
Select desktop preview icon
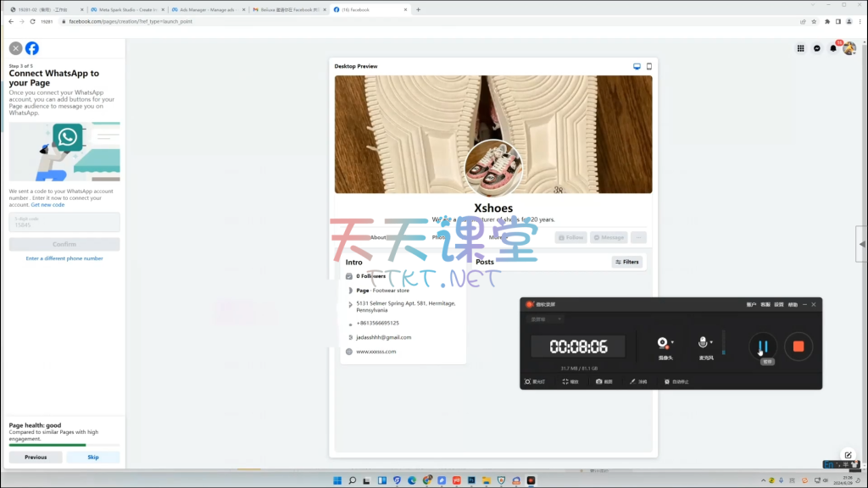point(637,66)
